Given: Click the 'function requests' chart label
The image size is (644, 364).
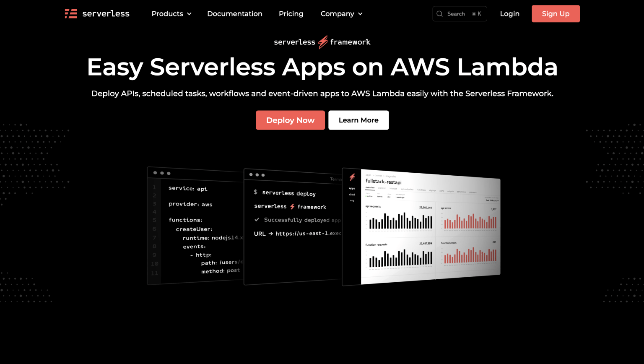Looking at the screenshot, I should [376, 244].
